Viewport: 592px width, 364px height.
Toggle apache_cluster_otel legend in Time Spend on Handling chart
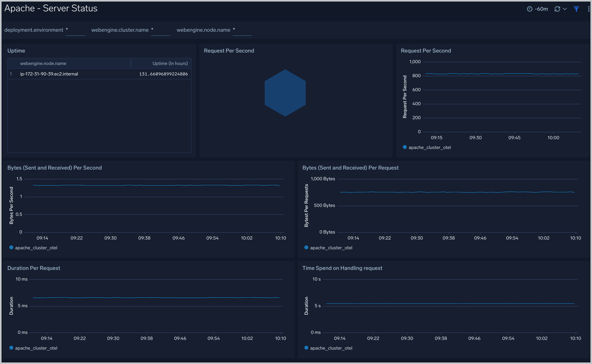click(328, 348)
